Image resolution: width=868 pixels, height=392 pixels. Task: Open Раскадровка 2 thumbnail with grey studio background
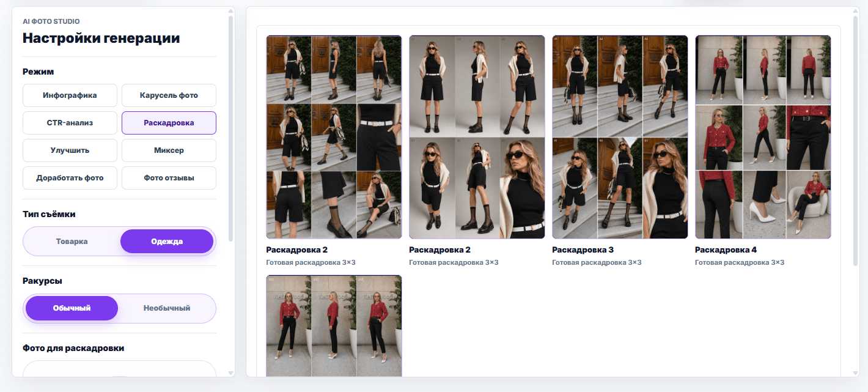point(477,137)
